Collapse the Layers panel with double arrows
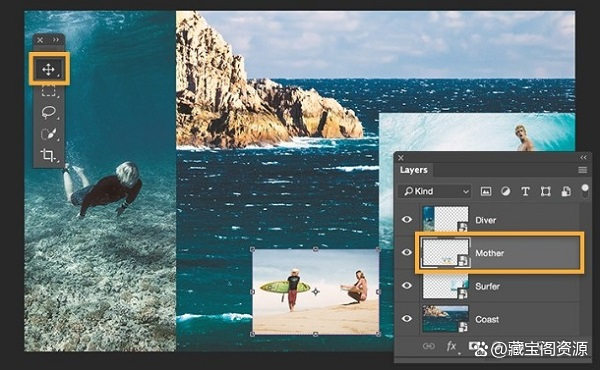The height and width of the screenshot is (370, 600). click(583, 157)
